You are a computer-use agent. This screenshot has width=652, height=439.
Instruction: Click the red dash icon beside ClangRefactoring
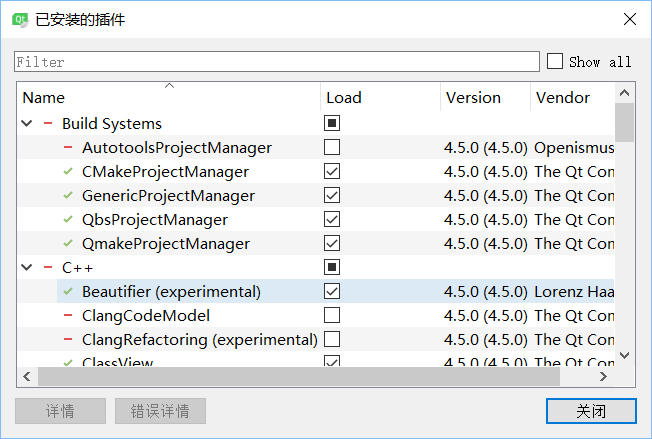68,340
